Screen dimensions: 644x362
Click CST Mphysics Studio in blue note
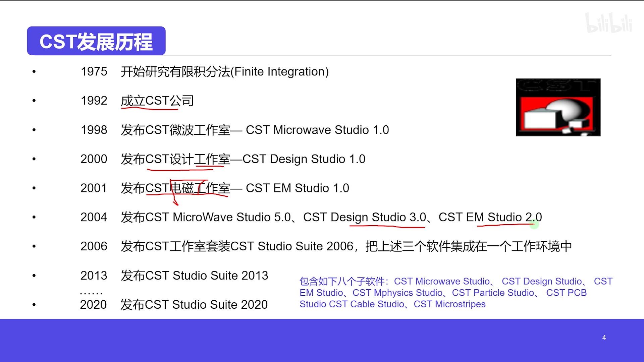(397, 293)
